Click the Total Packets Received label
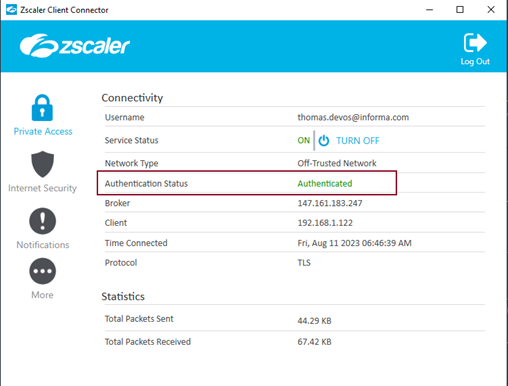The image size is (508, 386). [148, 342]
